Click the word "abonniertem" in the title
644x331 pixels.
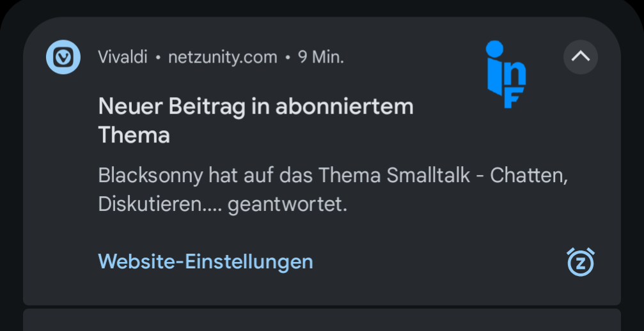[344, 107]
